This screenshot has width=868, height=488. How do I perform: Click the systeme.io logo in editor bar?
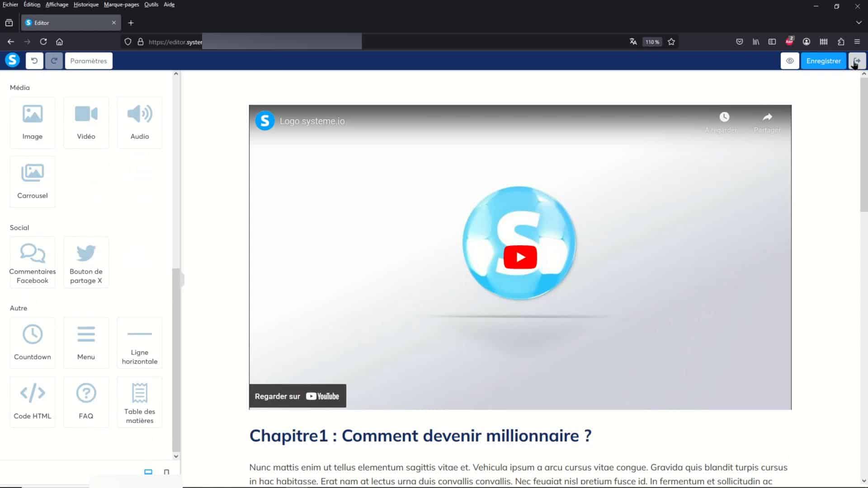13,60
